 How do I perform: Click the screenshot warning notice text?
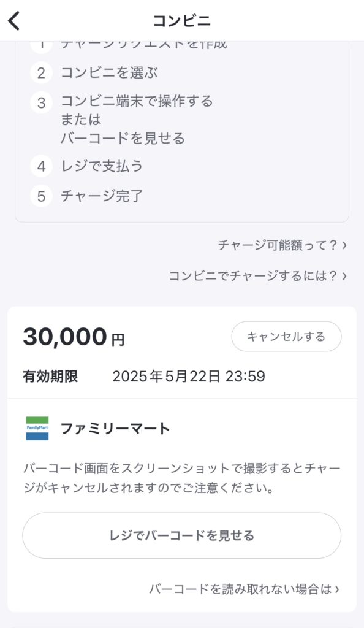pos(182,478)
